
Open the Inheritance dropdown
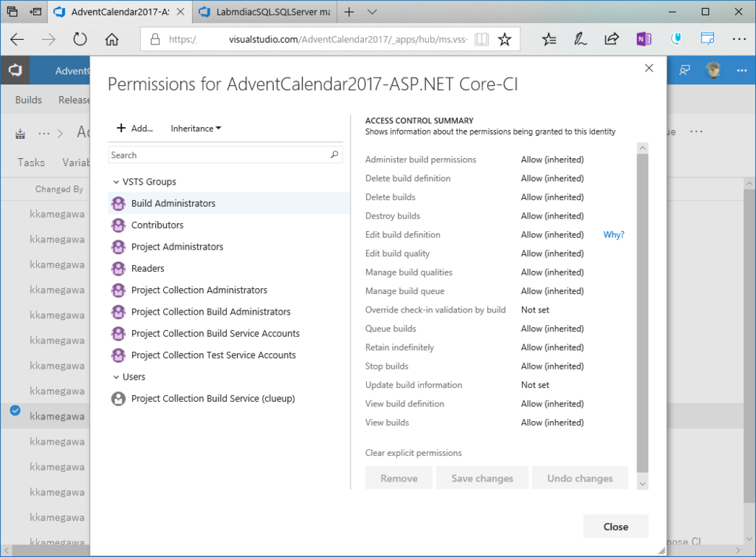click(x=196, y=129)
